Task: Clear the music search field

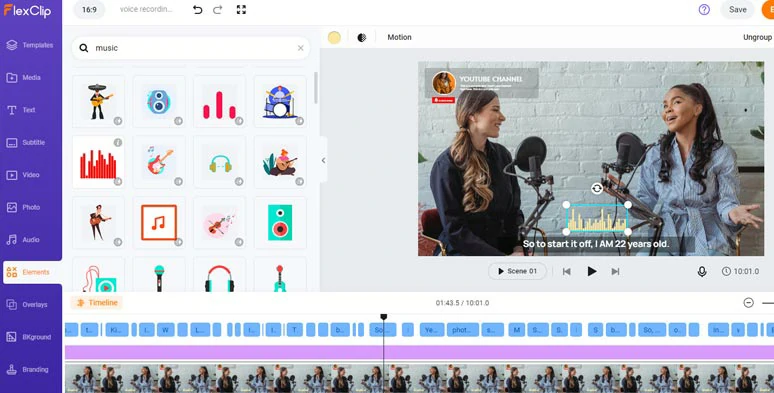Action: coord(301,48)
